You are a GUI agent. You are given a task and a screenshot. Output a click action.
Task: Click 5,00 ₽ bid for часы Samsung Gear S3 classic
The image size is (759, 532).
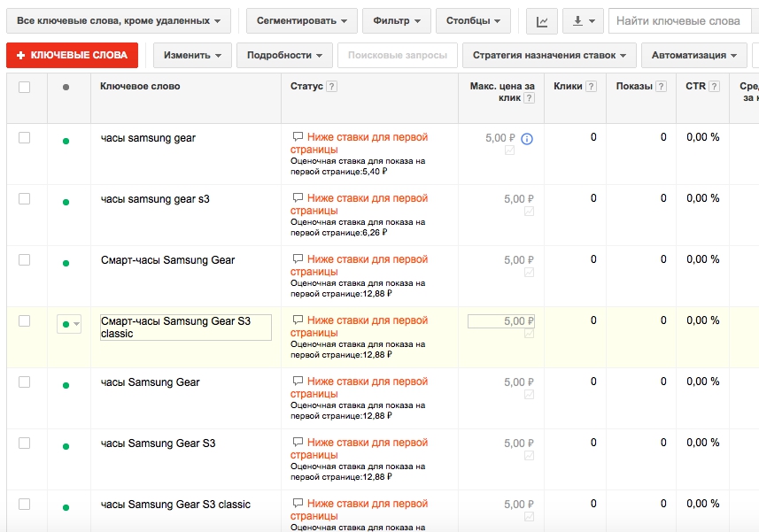[x=518, y=505]
